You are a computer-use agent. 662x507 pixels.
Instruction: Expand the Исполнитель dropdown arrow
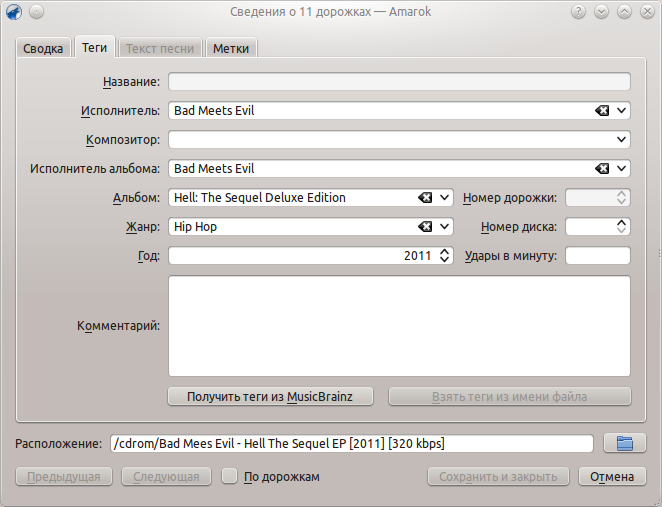tap(621, 111)
